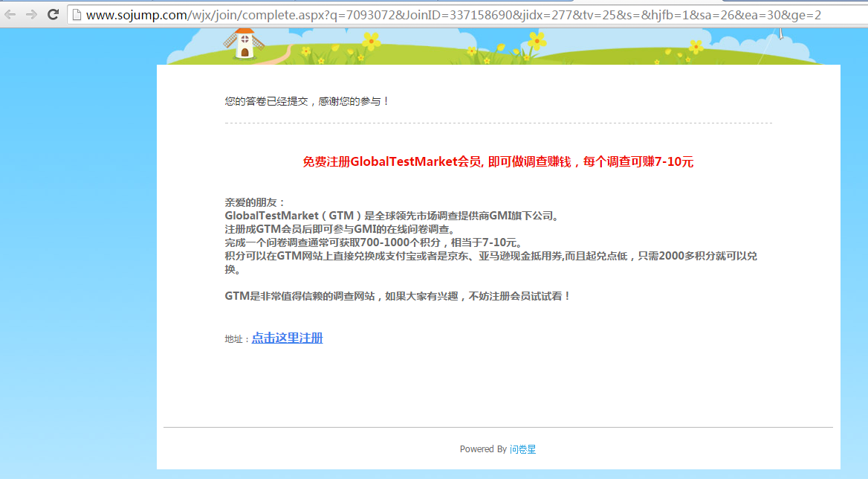Open the 点击这里注册 registration link
Viewport: 868px width, 479px height.
pos(288,338)
